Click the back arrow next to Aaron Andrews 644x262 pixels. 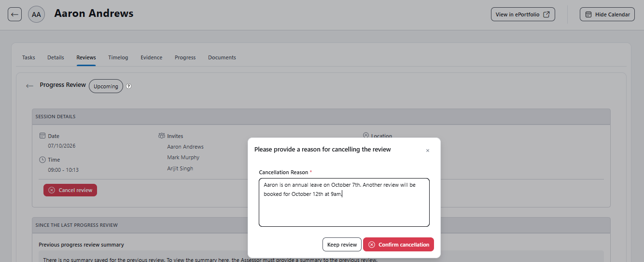[x=14, y=14]
